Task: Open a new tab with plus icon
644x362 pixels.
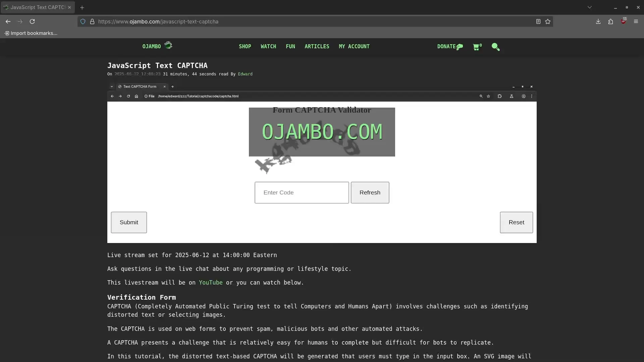Action: coord(82,7)
